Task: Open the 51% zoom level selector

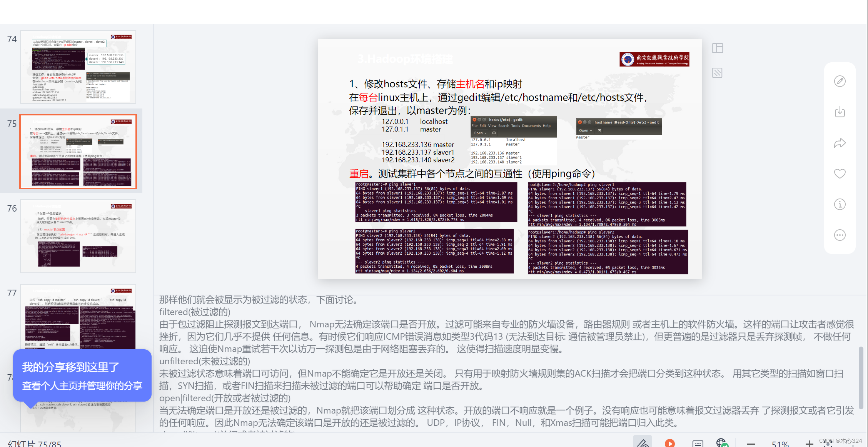Action: [x=780, y=444]
